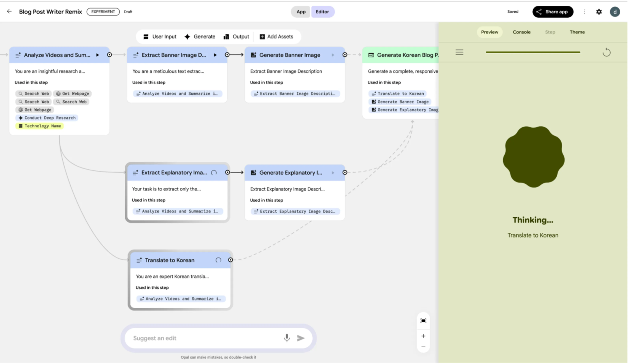Click the preview progress bar
The width and height of the screenshot is (629, 364).
tap(533, 52)
